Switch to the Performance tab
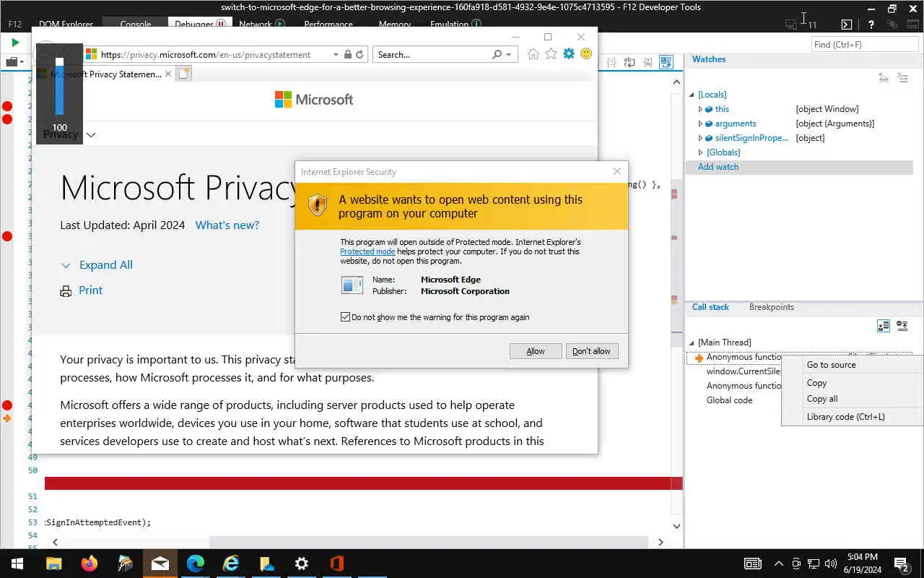The image size is (924, 578). click(x=328, y=24)
